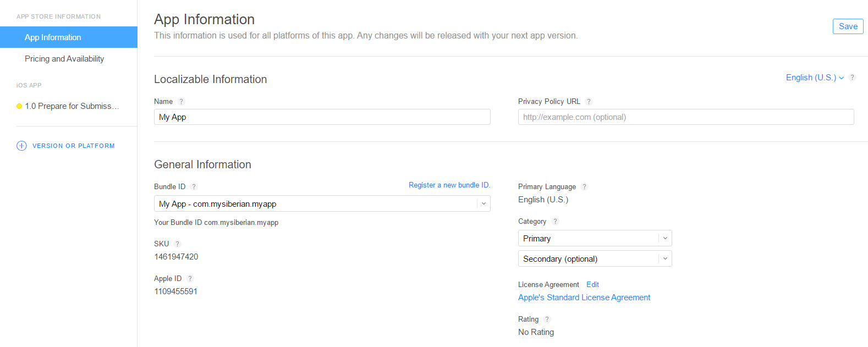Click Register a new bundle ID link

click(449, 185)
